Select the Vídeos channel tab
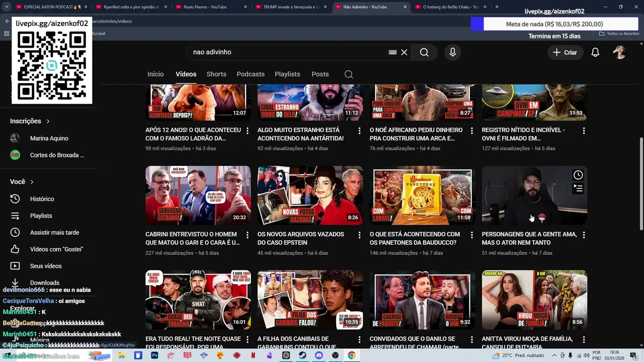644x362 pixels. [186, 74]
